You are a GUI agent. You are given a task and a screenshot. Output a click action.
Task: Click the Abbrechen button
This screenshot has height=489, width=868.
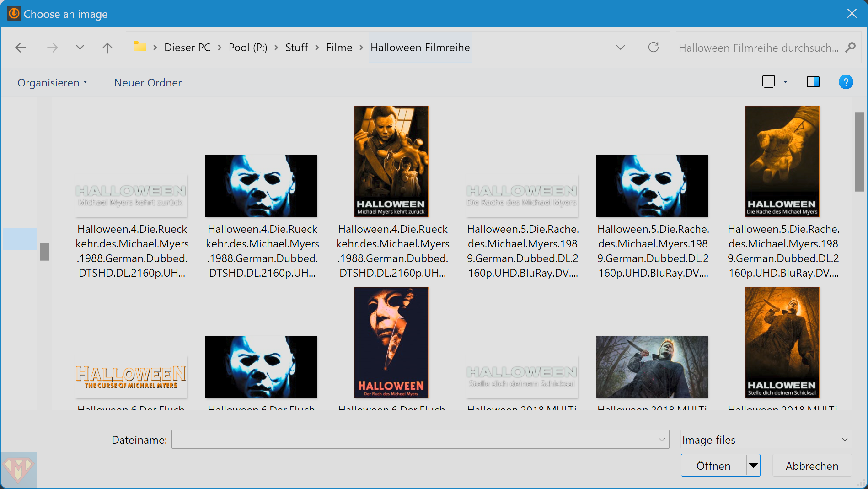812,466
